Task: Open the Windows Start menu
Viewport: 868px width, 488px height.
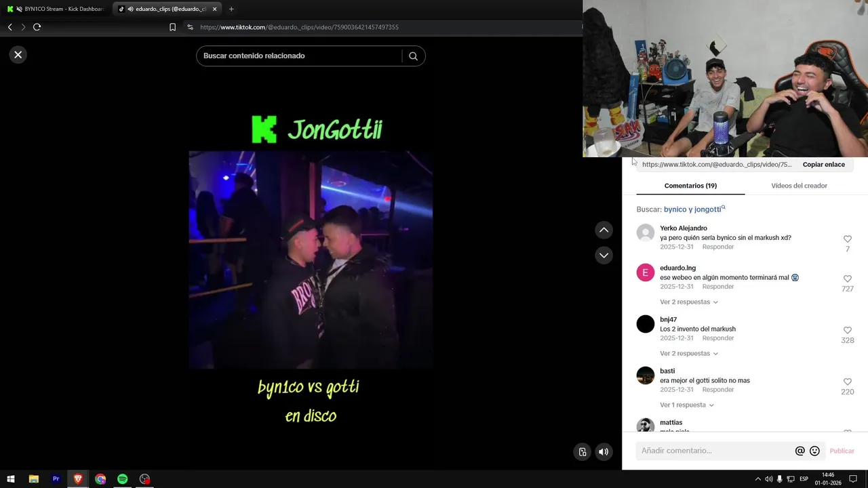Action: [11, 479]
